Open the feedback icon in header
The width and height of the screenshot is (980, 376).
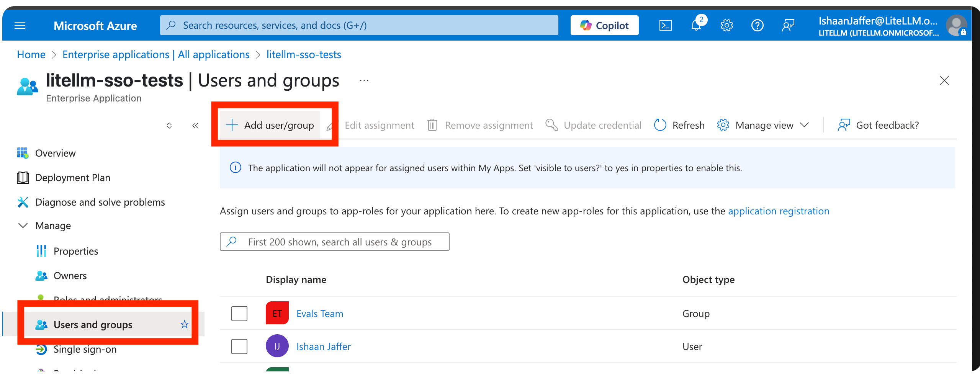pos(788,26)
